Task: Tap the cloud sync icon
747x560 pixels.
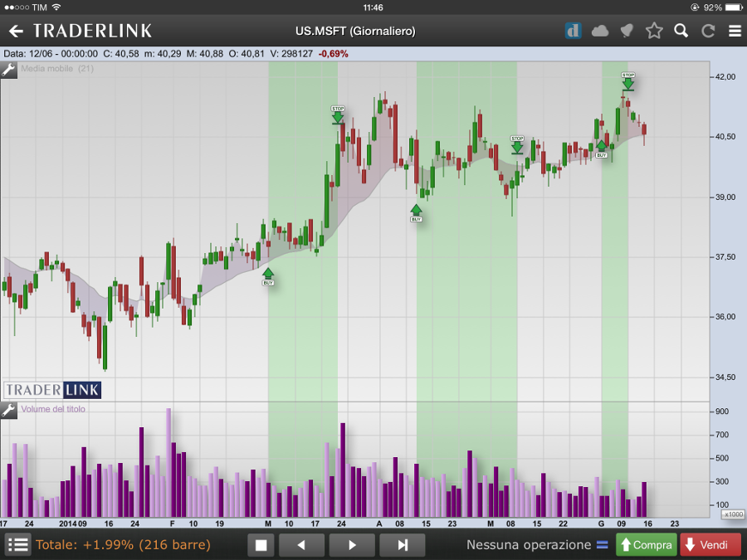Action: point(600,32)
